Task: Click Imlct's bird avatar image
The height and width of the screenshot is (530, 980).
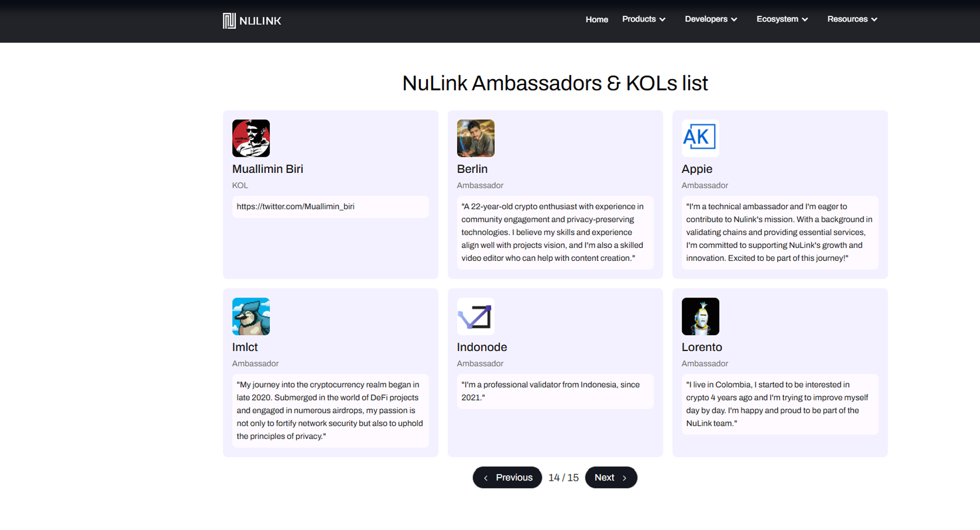Action: click(x=251, y=316)
